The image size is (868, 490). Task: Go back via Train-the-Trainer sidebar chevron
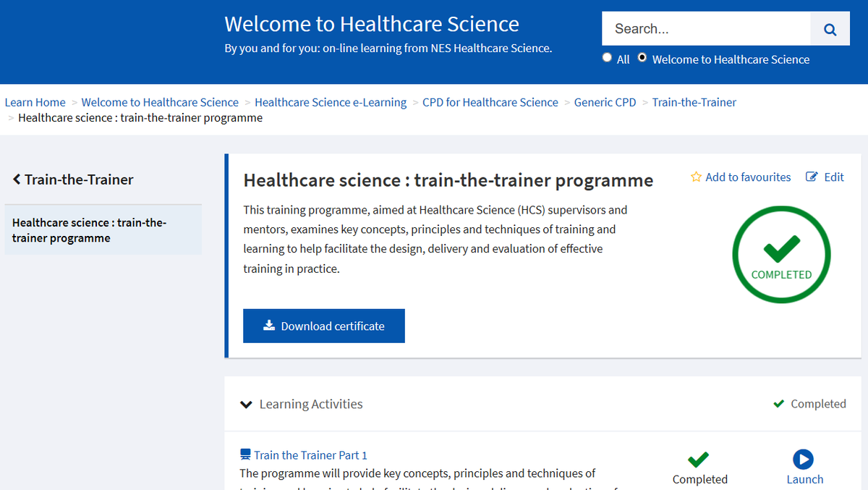tap(17, 179)
